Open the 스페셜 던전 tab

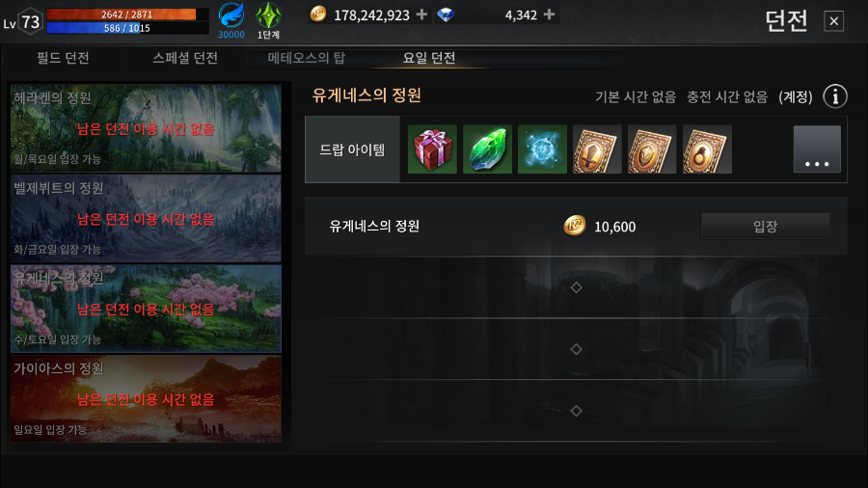pyautogui.click(x=185, y=58)
